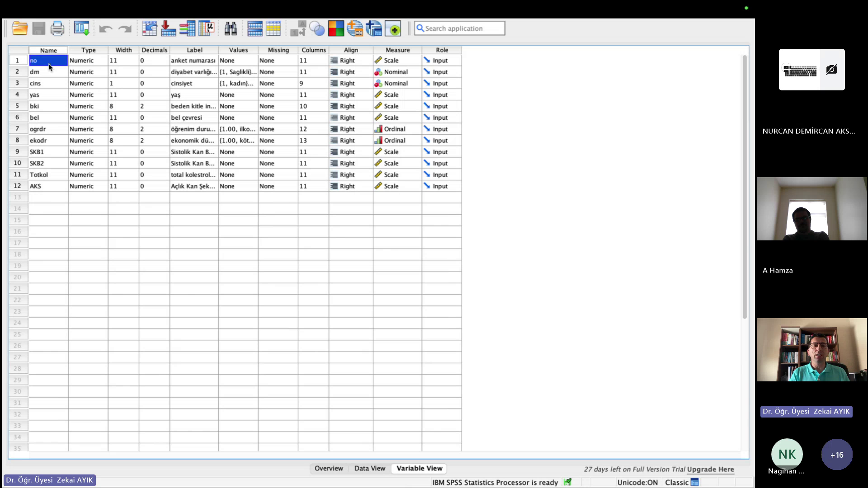This screenshot has height=488, width=868.
Task: Select the A Hamza video thumbnail
Action: point(812,209)
